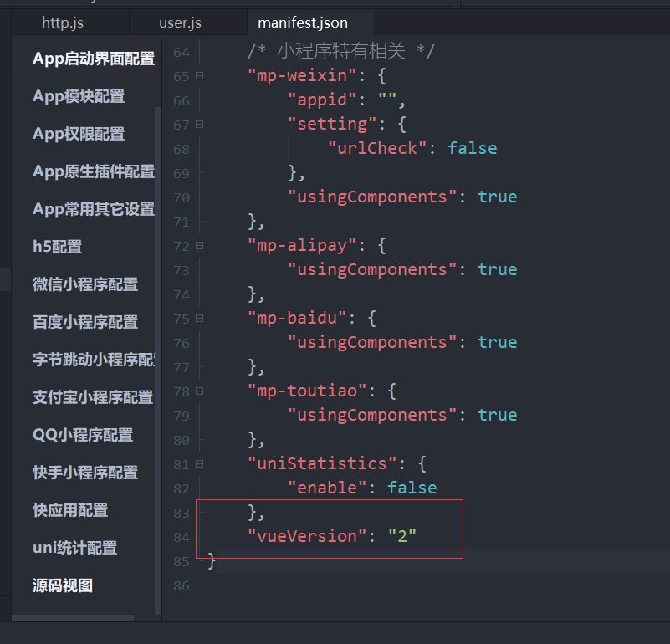Image resolution: width=670 pixels, height=644 pixels.
Task: Go to App权限配置 section
Action: [x=79, y=134]
